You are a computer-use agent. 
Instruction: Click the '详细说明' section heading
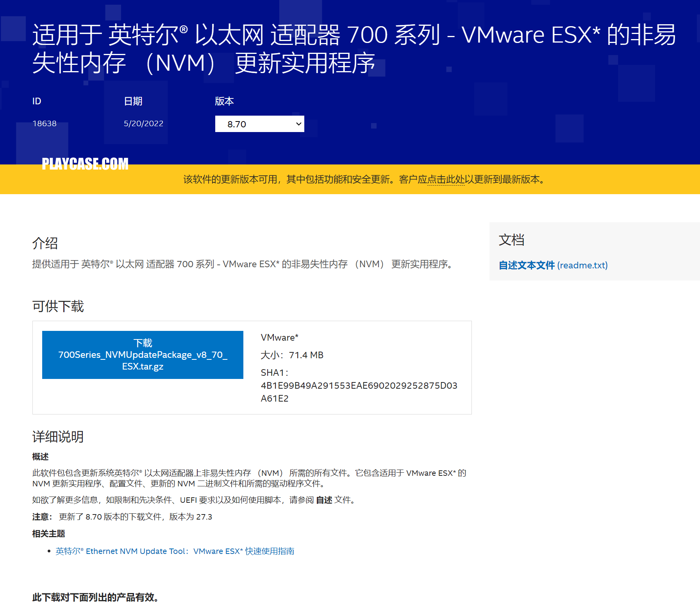[x=58, y=436]
